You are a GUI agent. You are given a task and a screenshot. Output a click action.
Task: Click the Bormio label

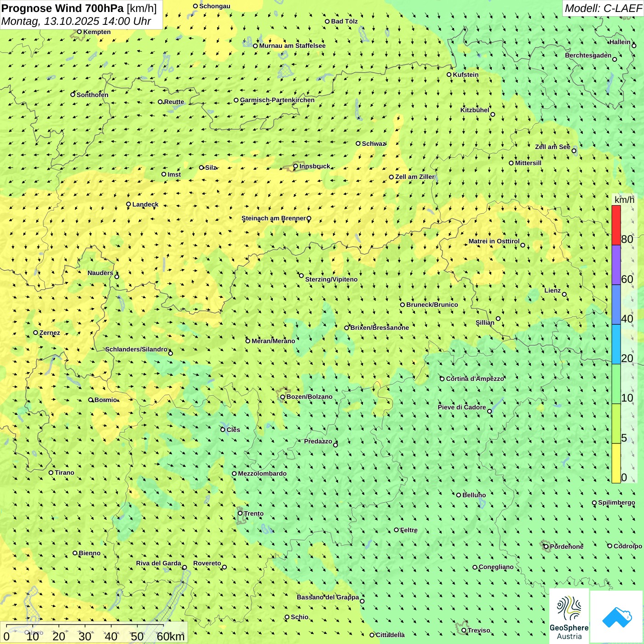pyautogui.click(x=106, y=400)
